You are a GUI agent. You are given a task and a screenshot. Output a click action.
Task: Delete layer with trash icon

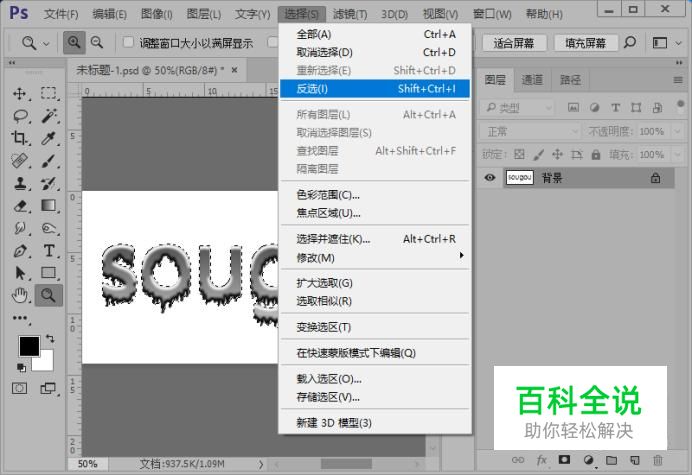tap(658, 460)
